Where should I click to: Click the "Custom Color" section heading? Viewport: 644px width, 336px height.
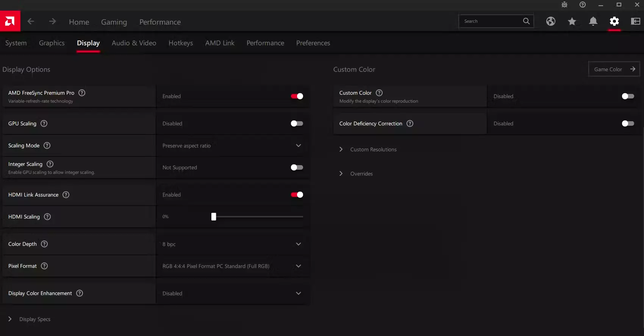(x=354, y=69)
